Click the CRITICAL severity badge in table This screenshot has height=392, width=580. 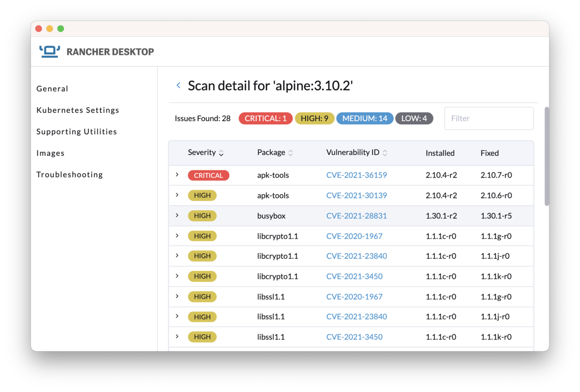point(208,175)
